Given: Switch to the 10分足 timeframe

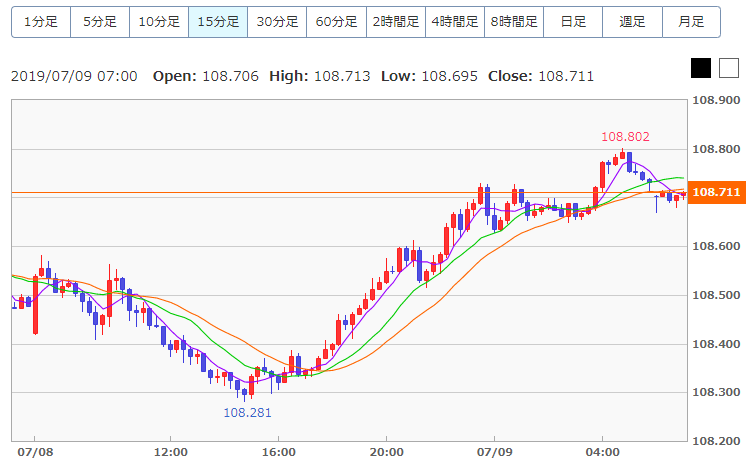Looking at the screenshot, I should pos(159,22).
